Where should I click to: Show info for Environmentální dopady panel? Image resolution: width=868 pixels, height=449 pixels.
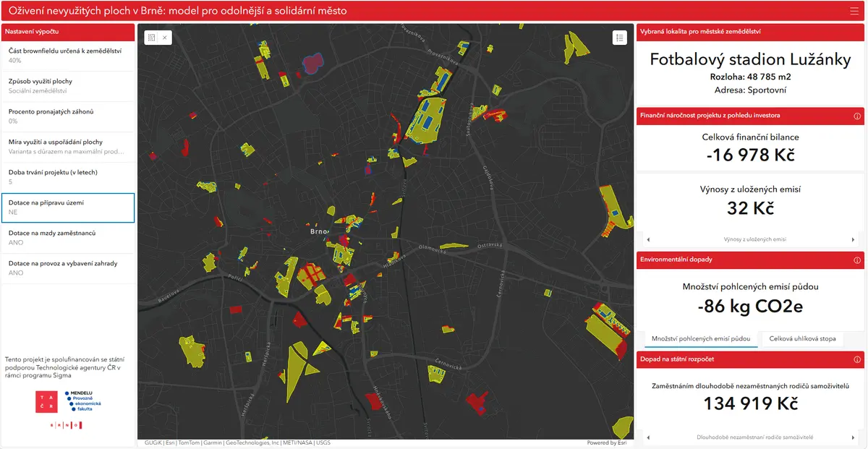[x=857, y=260]
